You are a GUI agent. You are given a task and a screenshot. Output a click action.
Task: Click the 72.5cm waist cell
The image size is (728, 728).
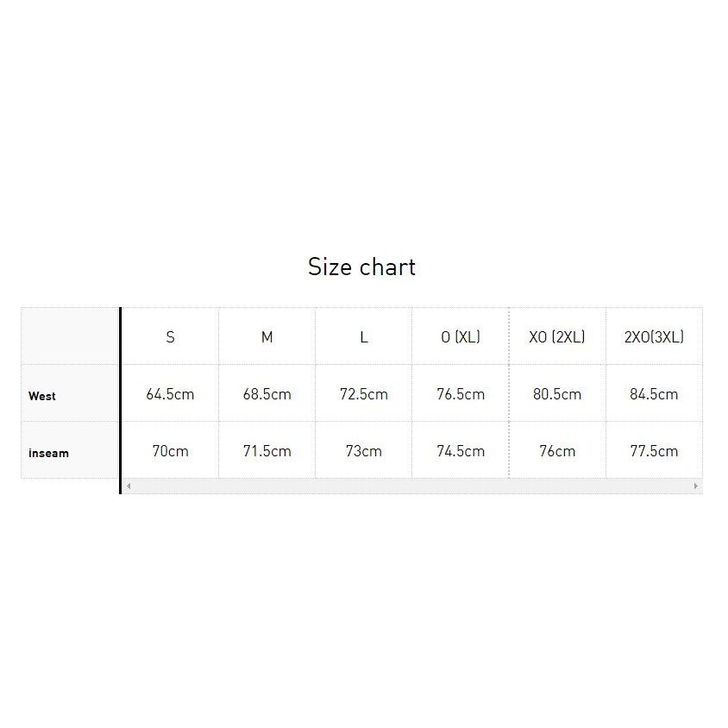point(364,394)
